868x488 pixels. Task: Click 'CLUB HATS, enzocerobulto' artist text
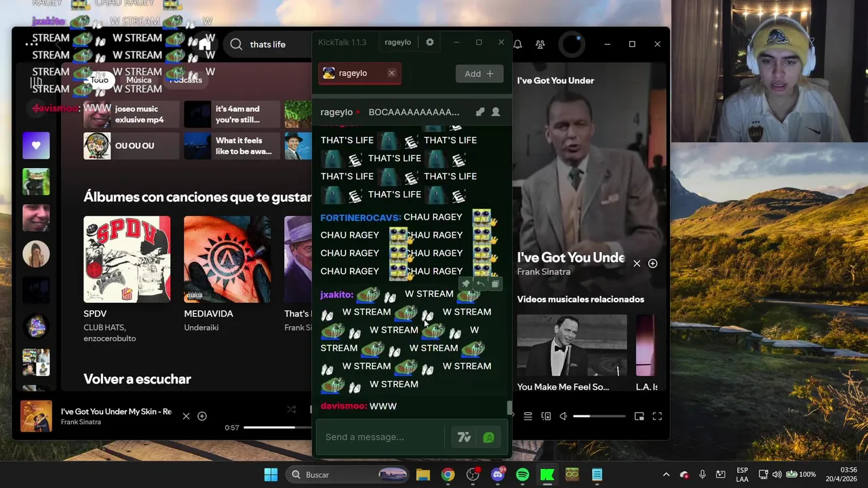click(x=110, y=333)
